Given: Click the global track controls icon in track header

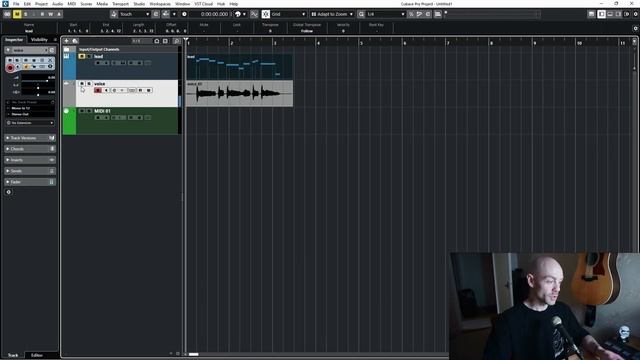Looking at the screenshot, I should (157, 41).
